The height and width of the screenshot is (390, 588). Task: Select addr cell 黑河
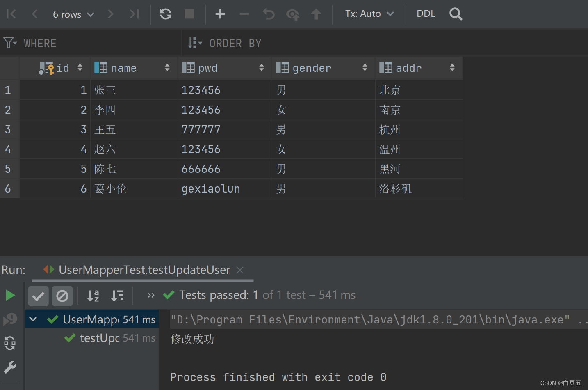tap(419, 169)
